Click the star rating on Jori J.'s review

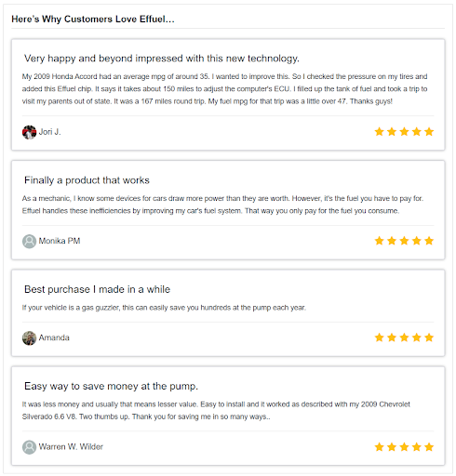pyautogui.click(x=404, y=132)
